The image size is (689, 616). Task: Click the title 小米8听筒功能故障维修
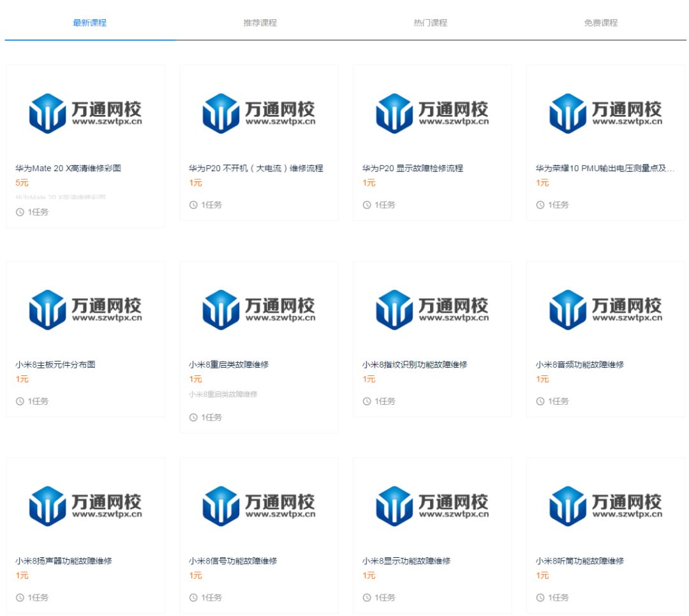pos(580,561)
